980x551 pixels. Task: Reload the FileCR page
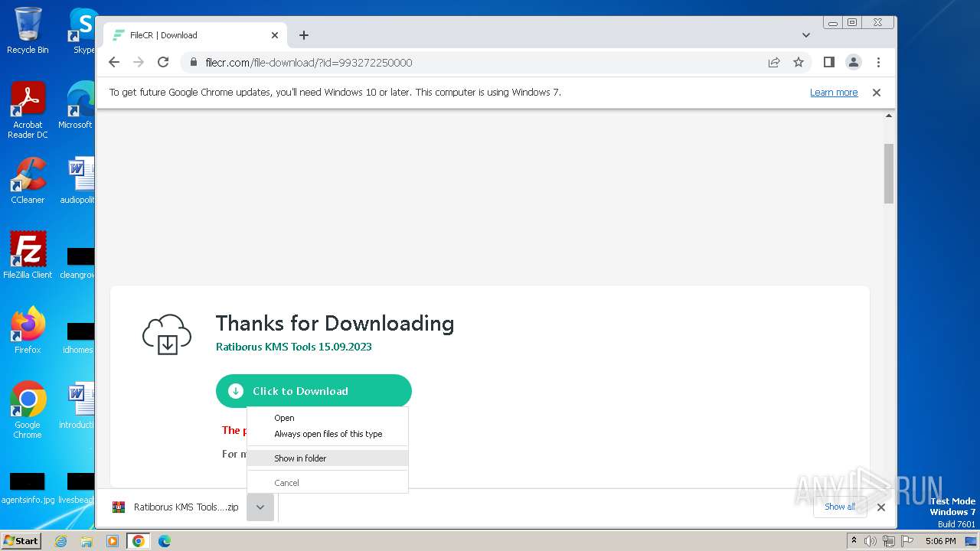pos(163,62)
